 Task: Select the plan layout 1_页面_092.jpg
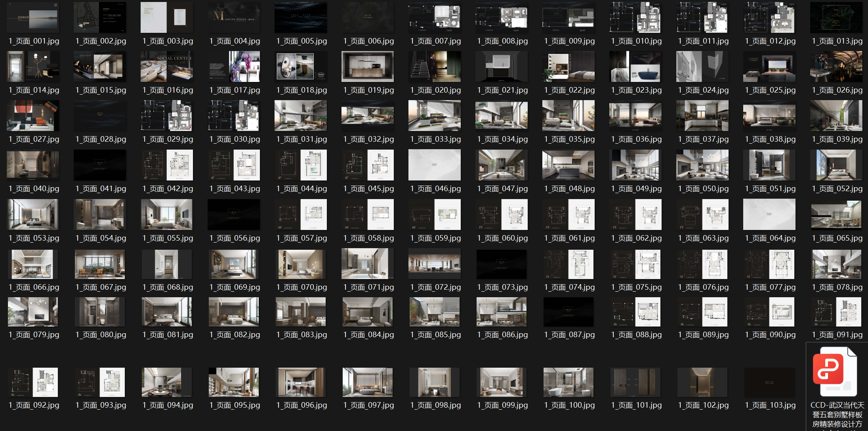(x=33, y=382)
